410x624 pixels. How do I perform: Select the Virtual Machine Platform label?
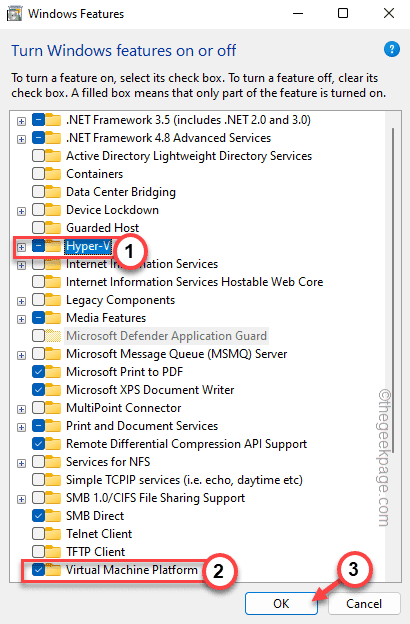(x=132, y=570)
